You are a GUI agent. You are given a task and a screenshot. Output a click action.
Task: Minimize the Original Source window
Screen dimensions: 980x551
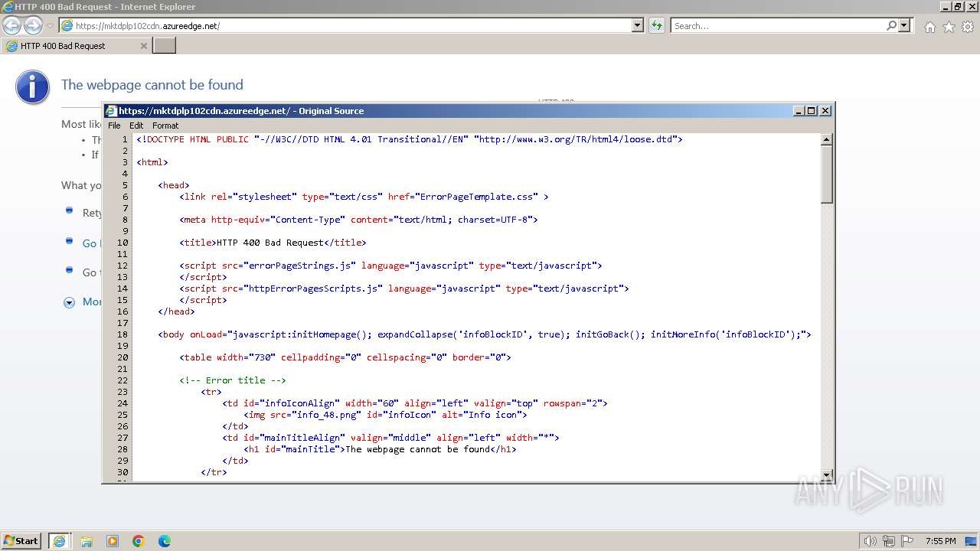(x=799, y=111)
